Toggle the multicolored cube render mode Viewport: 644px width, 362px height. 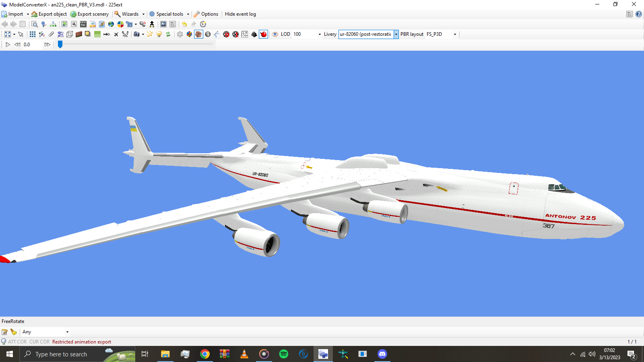click(189, 34)
